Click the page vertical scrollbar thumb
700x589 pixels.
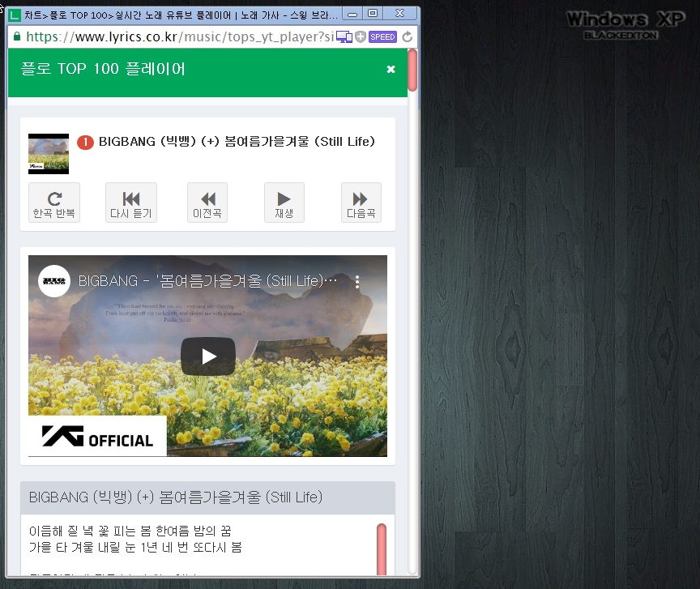(412, 70)
